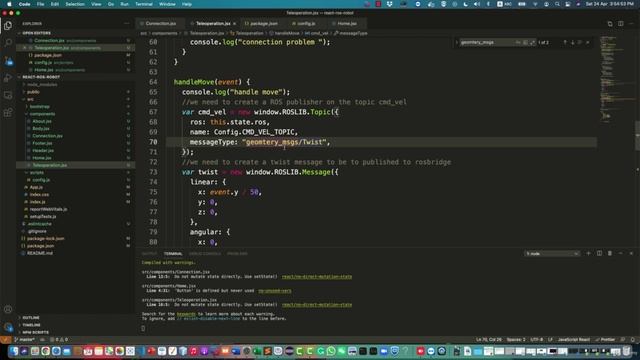Close the terminal panel
This screenshot has height=360, width=640.
click(631, 253)
